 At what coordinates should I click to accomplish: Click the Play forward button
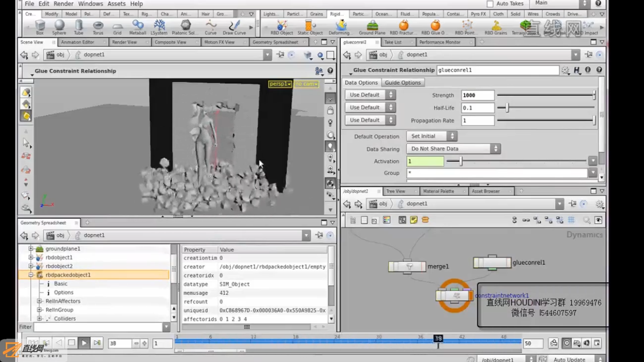click(x=84, y=343)
